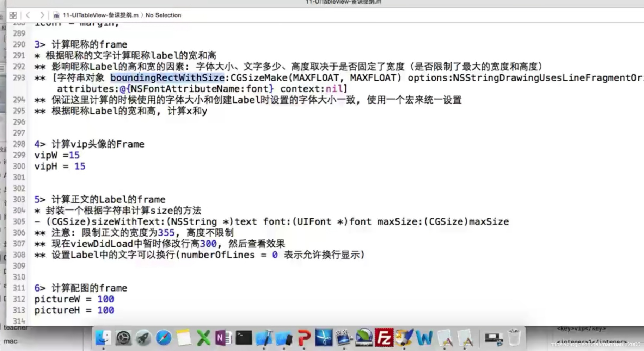The height and width of the screenshot is (351, 644).
Task: Click line number 311 in gutter
Action: (19, 288)
